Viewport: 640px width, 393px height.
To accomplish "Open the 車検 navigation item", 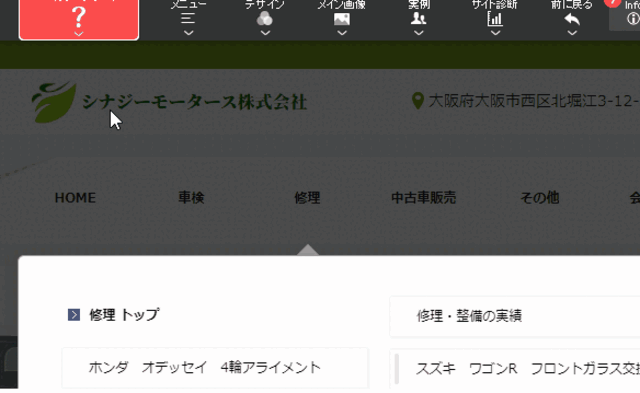I will (x=191, y=198).
